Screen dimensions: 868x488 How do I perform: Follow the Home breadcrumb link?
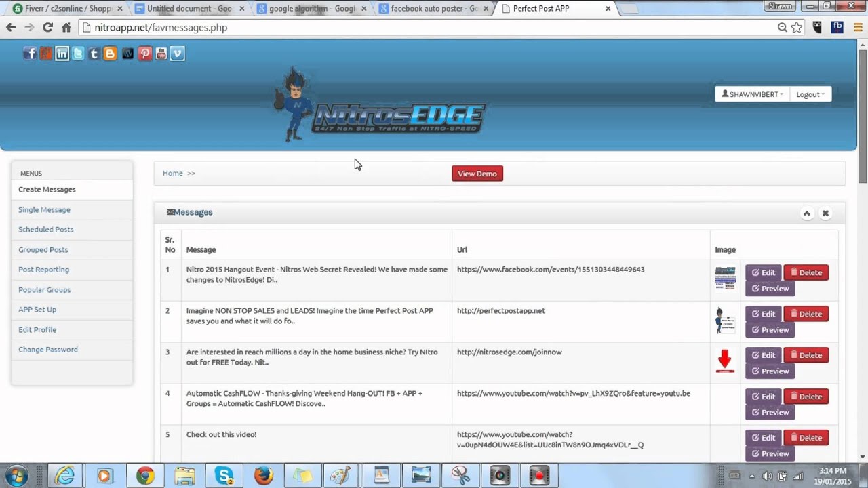[x=172, y=174]
